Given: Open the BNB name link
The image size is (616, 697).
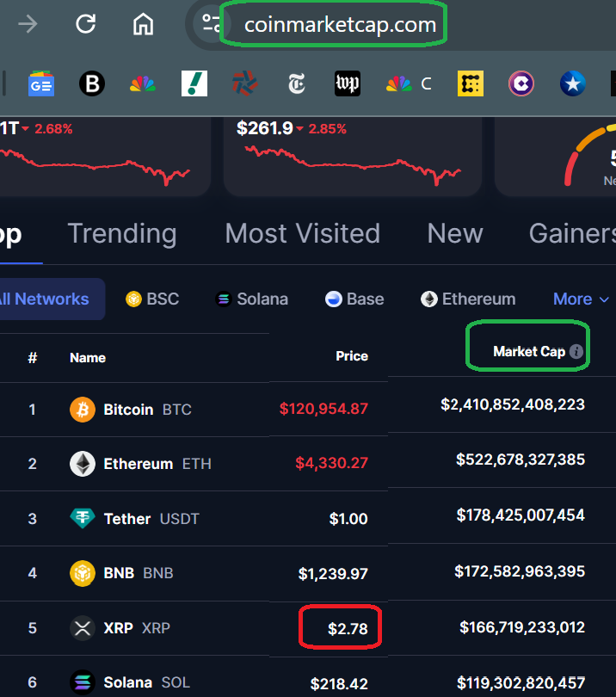Looking at the screenshot, I should (x=139, y=573).
